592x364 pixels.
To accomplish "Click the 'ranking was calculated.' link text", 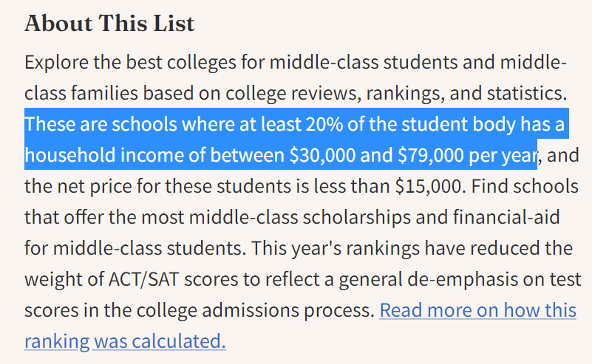I will click(124, 341).
